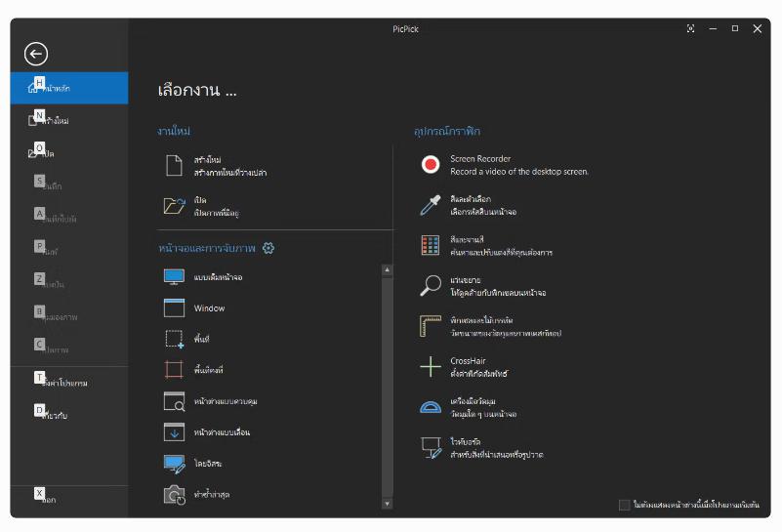Launch the magnifier glass tool
782x532 pixels.
tap(431, 286)
